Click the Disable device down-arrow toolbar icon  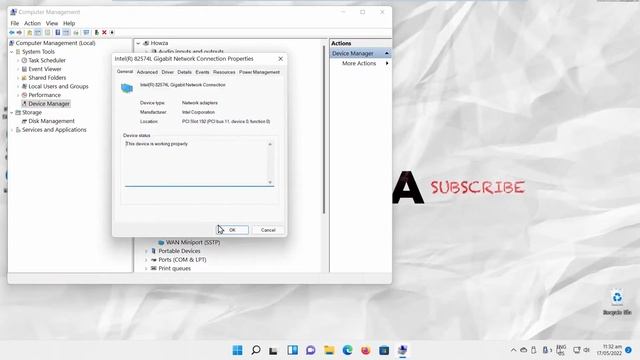(x=112, y=33)
